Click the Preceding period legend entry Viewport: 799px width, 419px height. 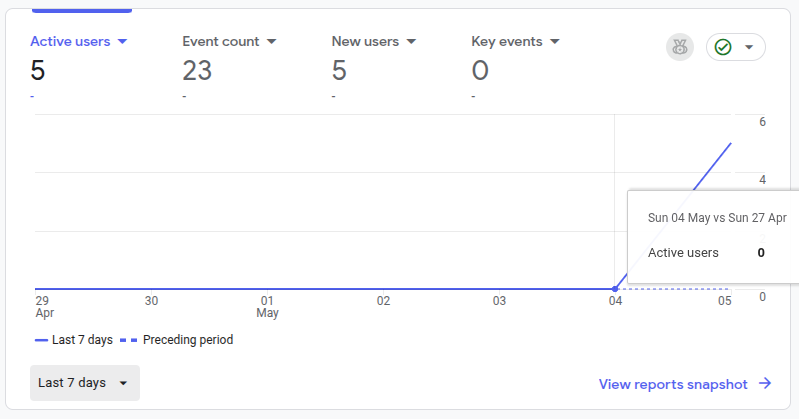177,340
